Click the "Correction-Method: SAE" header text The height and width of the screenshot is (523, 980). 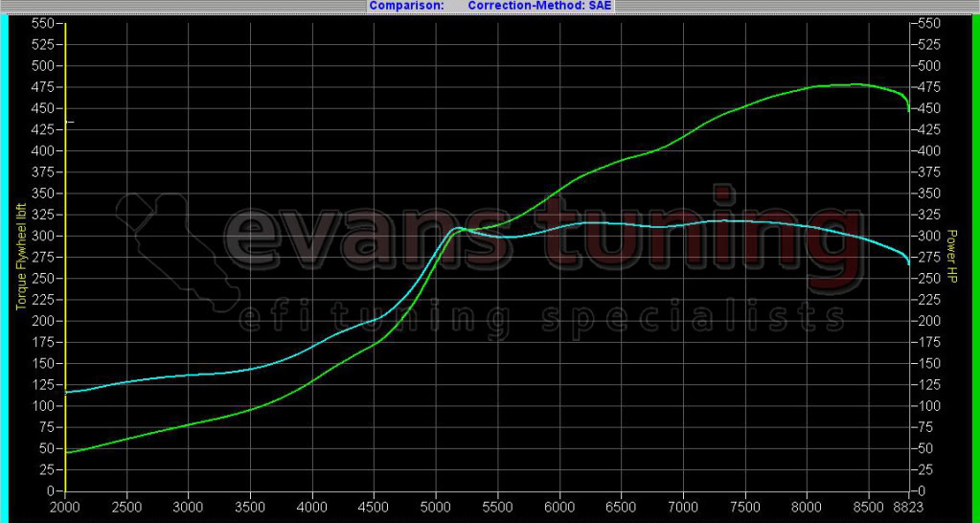(x=540, y=6)
